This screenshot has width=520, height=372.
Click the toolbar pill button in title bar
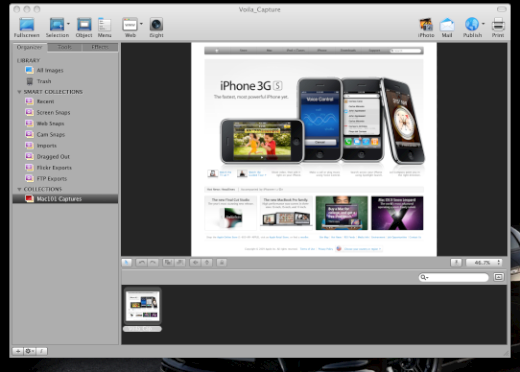coord(501,9)
